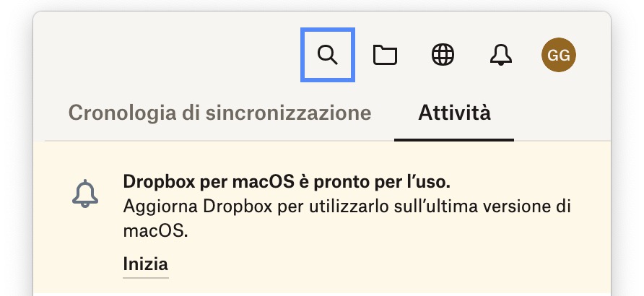Select the Attività tab
This screenshot has height=296, width=644.
454,113
